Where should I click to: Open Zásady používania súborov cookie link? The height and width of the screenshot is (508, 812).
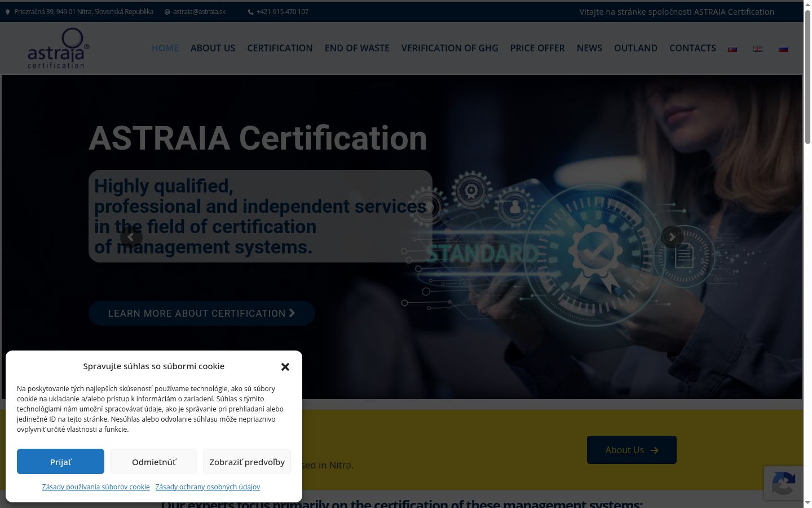click(96, 487)
